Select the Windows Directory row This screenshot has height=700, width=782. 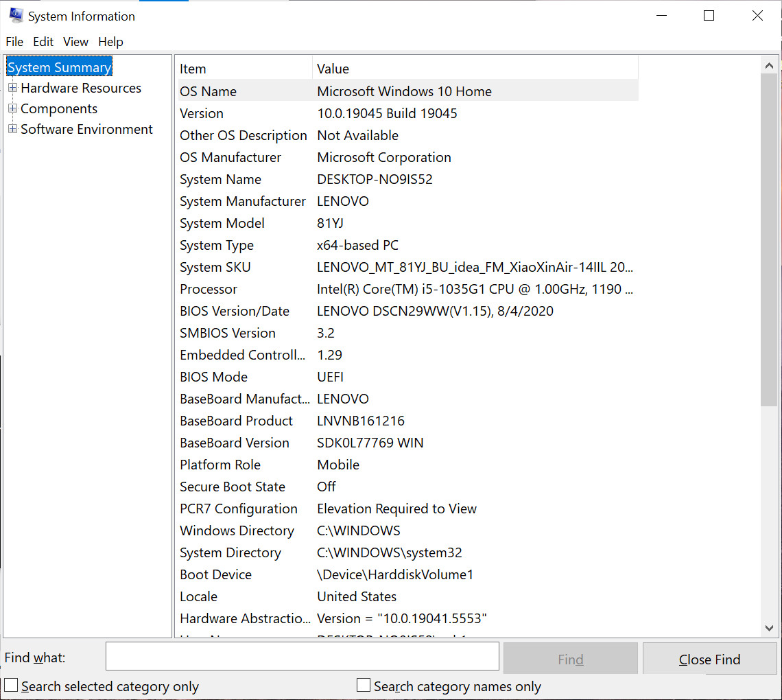[408, 530]
